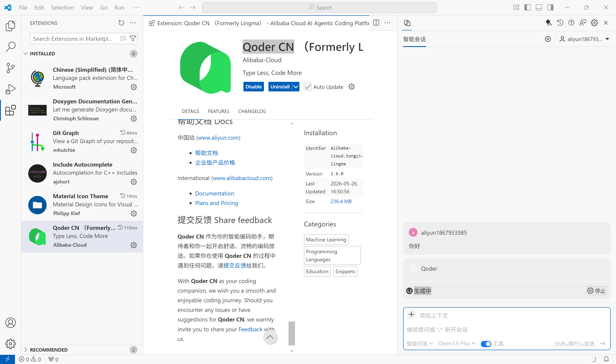Open the Selection menu
The height and width of the screenshot is (364, 616).
62,8
